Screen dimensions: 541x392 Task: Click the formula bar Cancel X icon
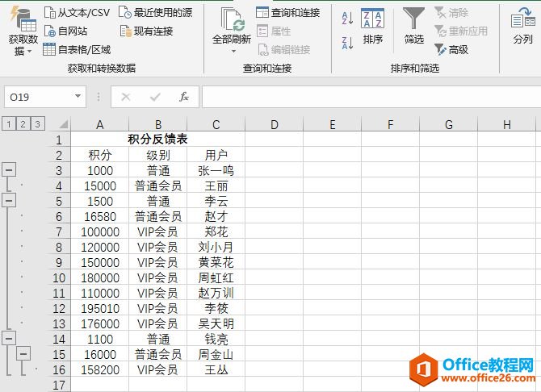tap(126, 98)
